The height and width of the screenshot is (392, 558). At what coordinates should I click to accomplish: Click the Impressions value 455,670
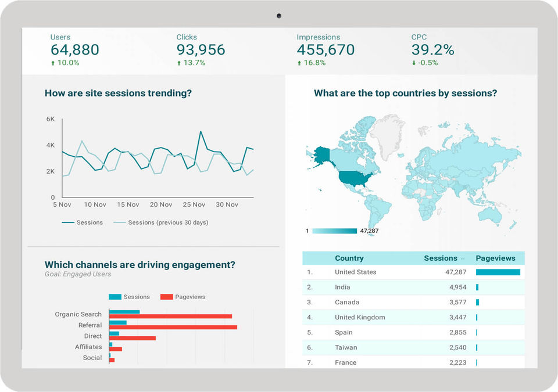[325, 50]
